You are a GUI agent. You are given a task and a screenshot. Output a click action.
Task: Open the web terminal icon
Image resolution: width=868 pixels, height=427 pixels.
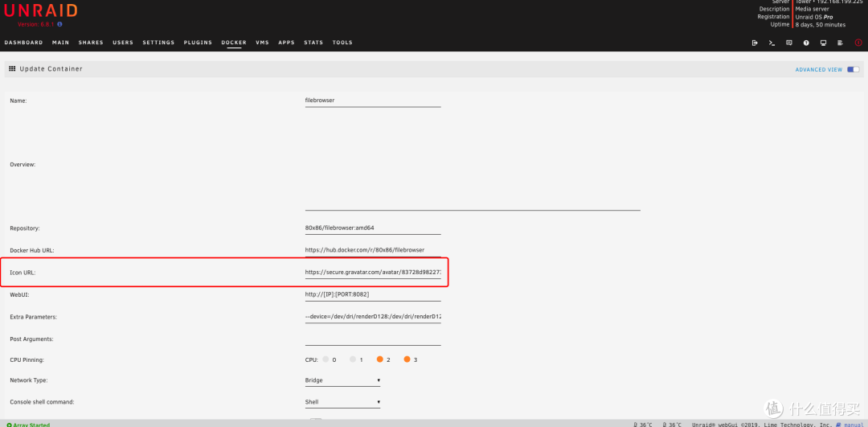pyautogui.click(x=772, y=43)
